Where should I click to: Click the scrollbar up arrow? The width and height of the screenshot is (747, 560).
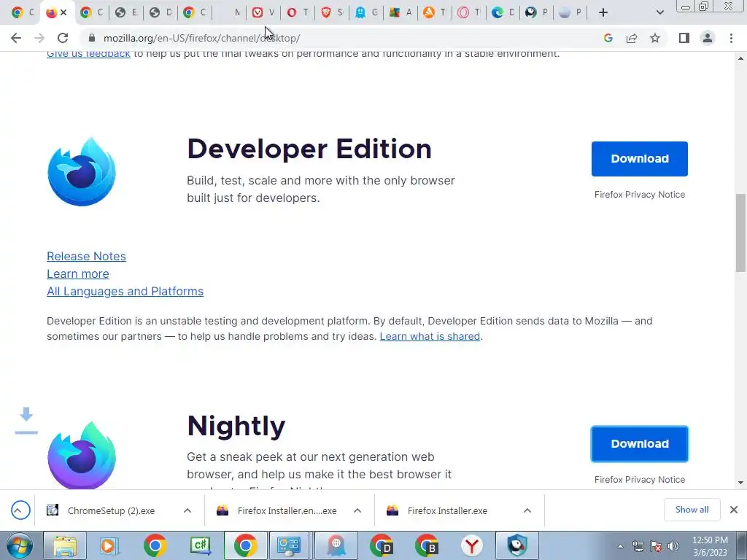coord(740,58)
